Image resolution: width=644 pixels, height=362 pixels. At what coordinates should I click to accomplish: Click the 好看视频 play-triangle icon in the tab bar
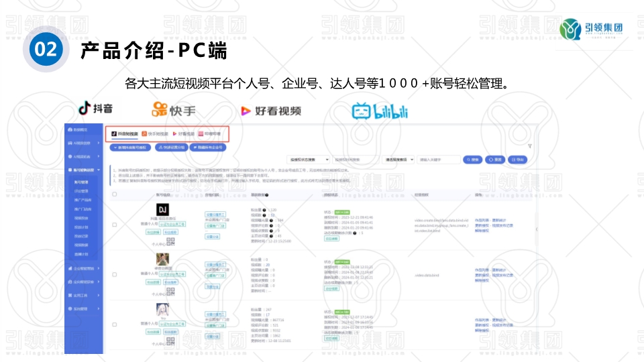pos(174,134)
